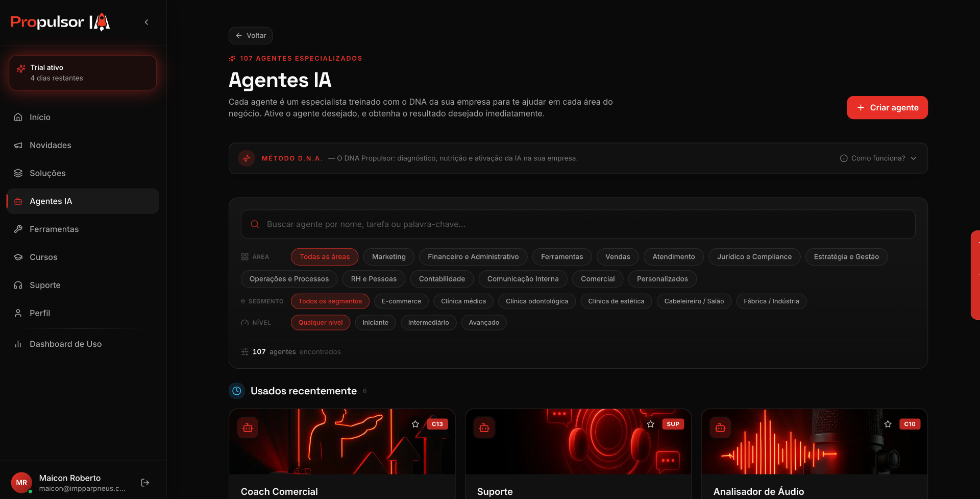
Task: Expand the MÉTODO D.N.A. banner
Action: tap(578, 158)
